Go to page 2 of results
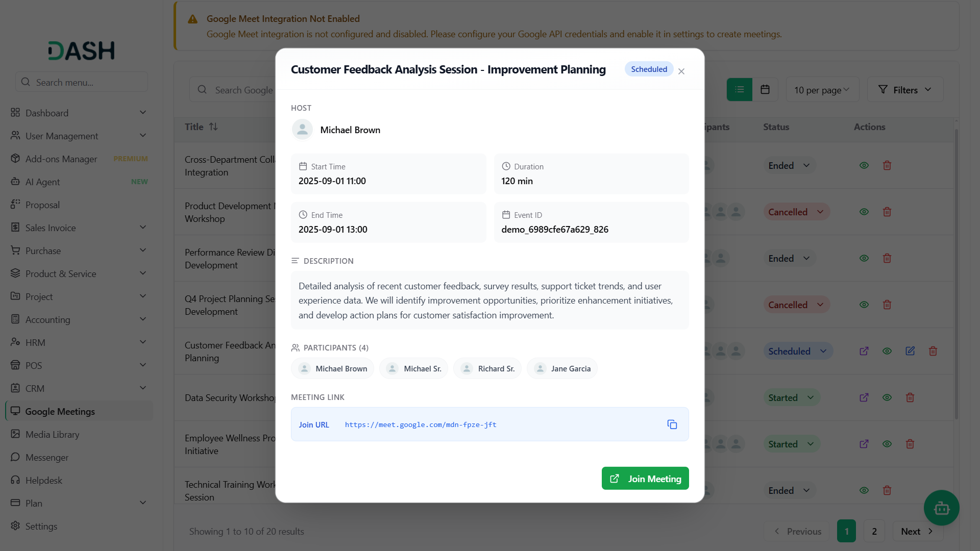This screenshot has height=551, width=980. [x=874, y=531]
